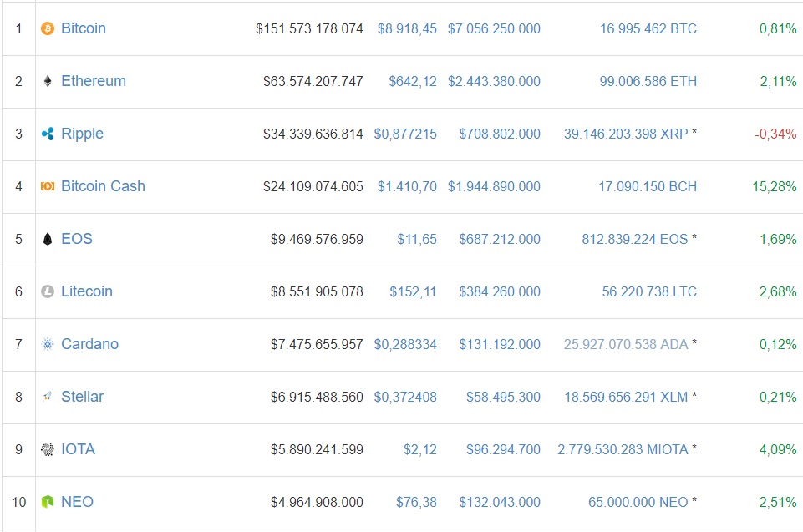Click the Cardano logo icon
The width and height of the screenshot is (803, 532).
48,344
